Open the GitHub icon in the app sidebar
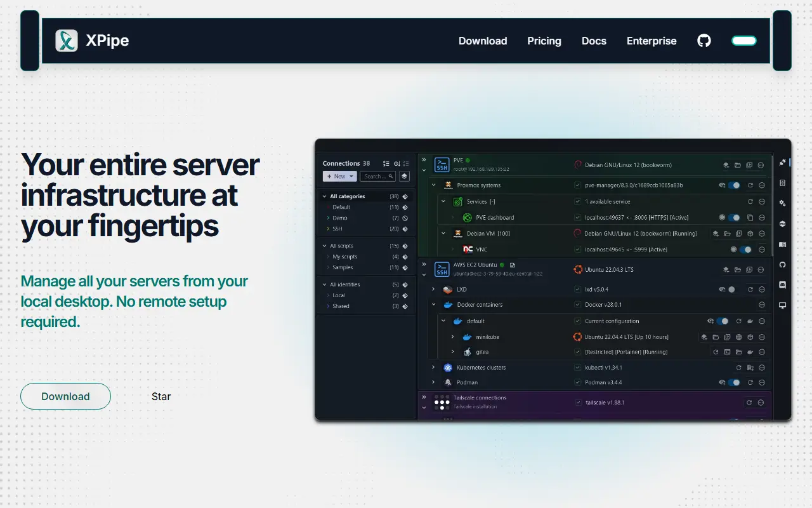The image size is (812, 508). coord(782,265)
